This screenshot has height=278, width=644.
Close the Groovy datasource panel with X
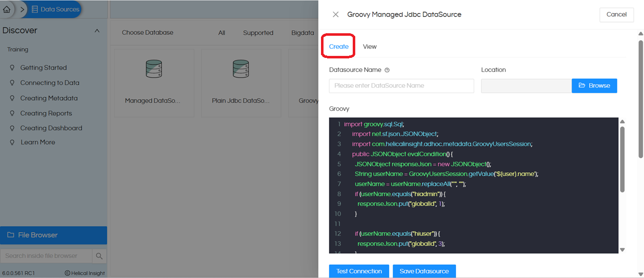[336, 15]
